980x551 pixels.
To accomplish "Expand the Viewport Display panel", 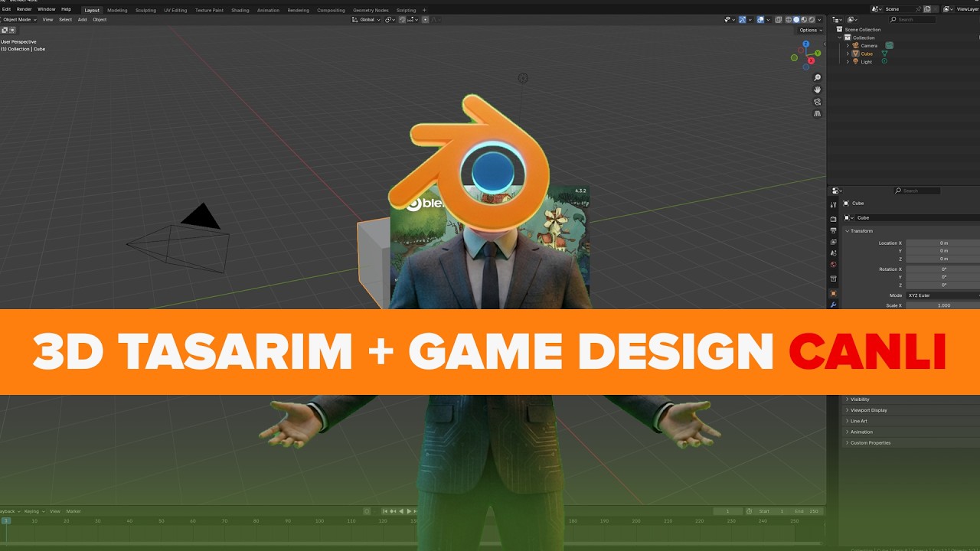I will 868,410.
